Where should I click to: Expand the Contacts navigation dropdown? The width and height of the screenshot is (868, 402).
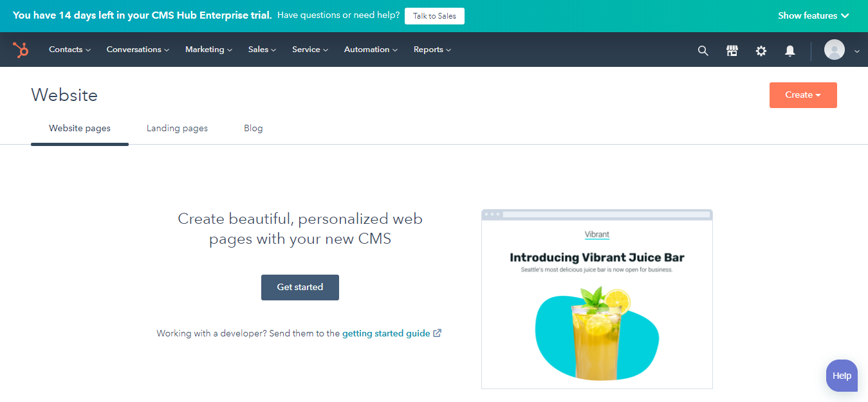(x=69, y=50)
